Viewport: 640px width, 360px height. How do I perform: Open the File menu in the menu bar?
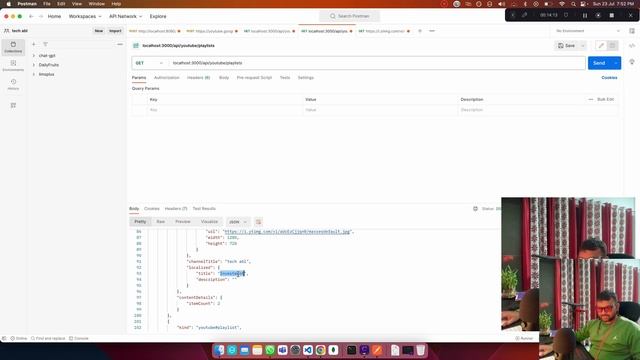click(47, 4)
